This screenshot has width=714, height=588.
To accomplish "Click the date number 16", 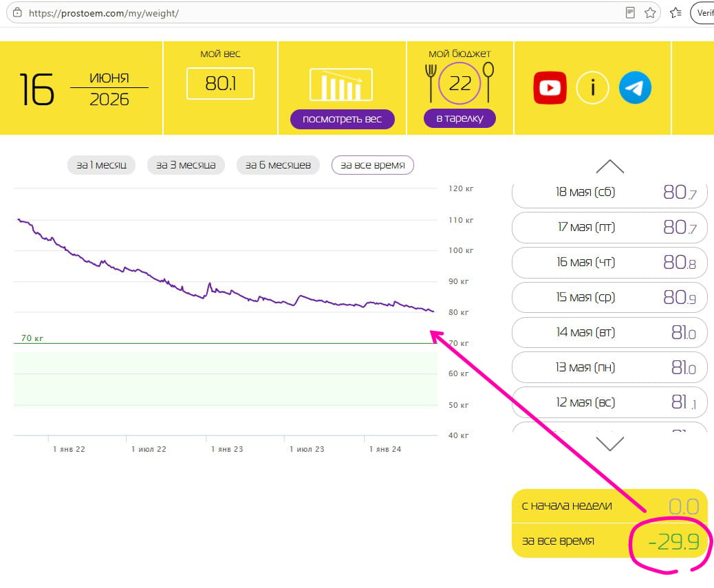I will pos(37,89).
